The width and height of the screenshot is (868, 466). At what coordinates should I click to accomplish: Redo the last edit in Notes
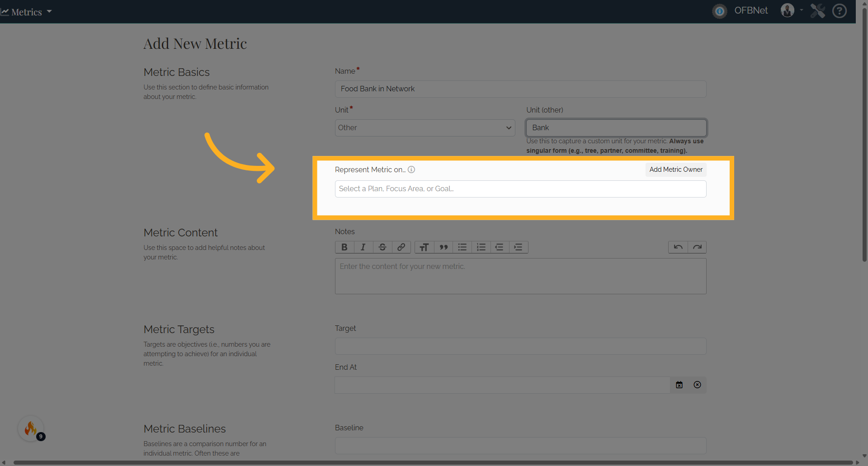click(x=697, y=247)
